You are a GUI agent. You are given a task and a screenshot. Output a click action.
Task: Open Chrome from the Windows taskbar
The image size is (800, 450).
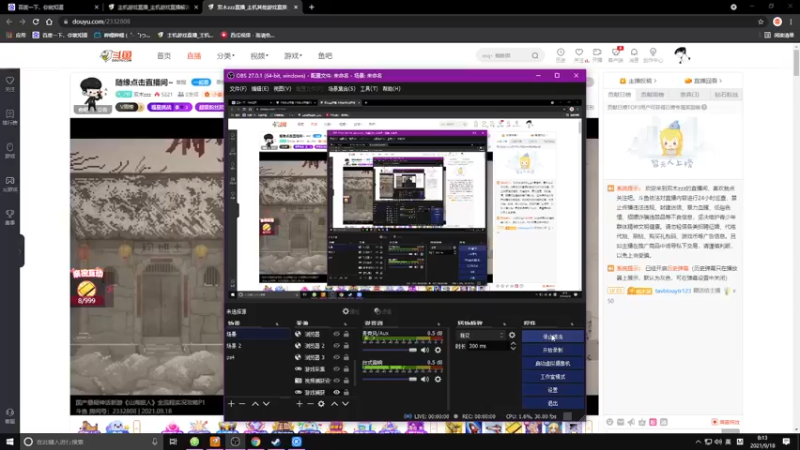[256, 442]
